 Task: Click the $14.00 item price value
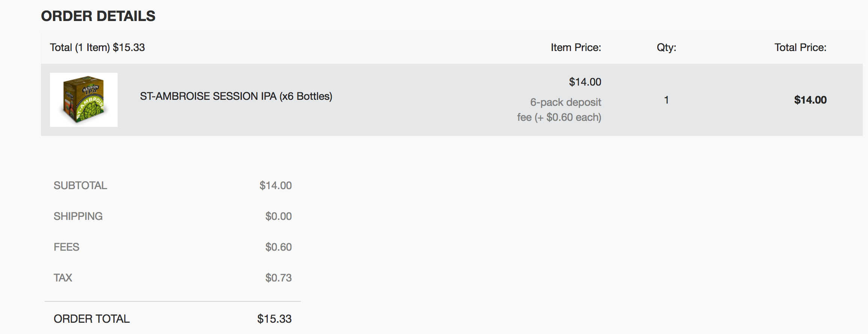(585, 82)
